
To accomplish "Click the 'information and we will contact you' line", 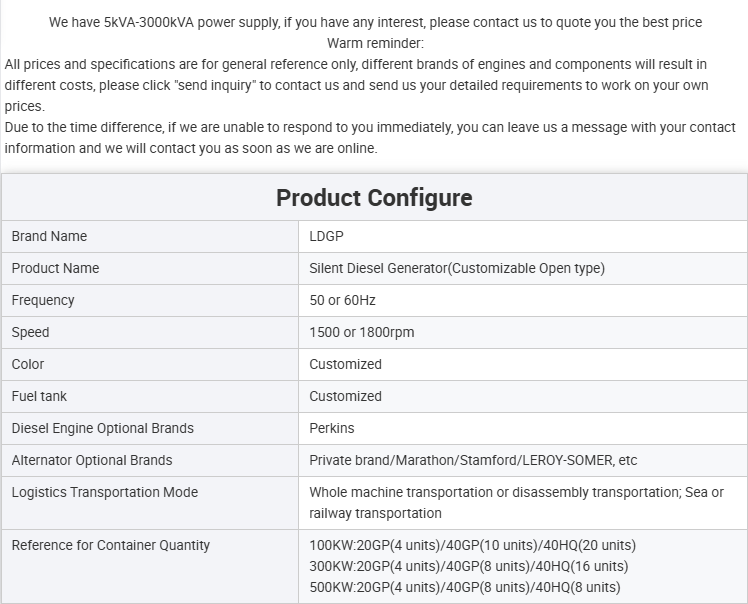I will [191, 148].
